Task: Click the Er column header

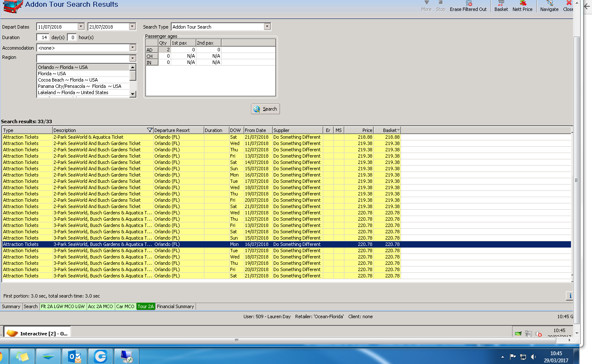Action: coord(328,130)
